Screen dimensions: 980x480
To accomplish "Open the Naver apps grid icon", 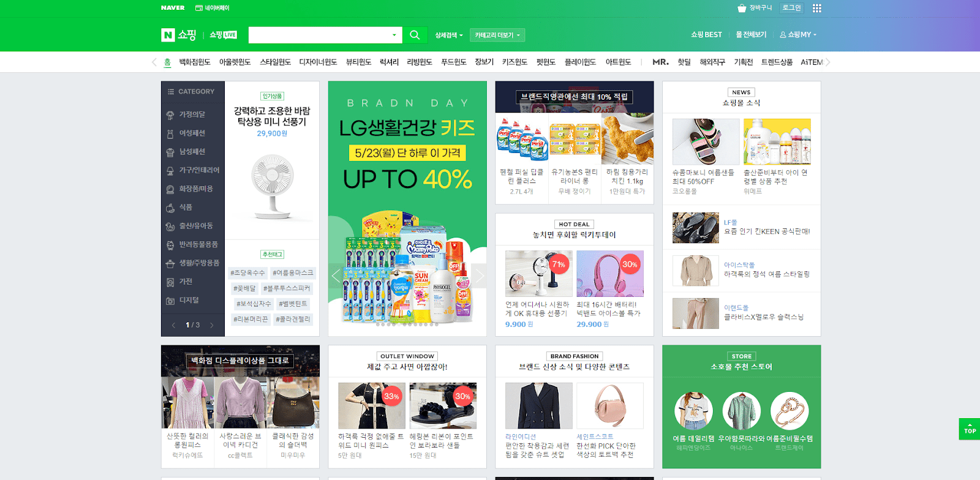I will [816, 8].
